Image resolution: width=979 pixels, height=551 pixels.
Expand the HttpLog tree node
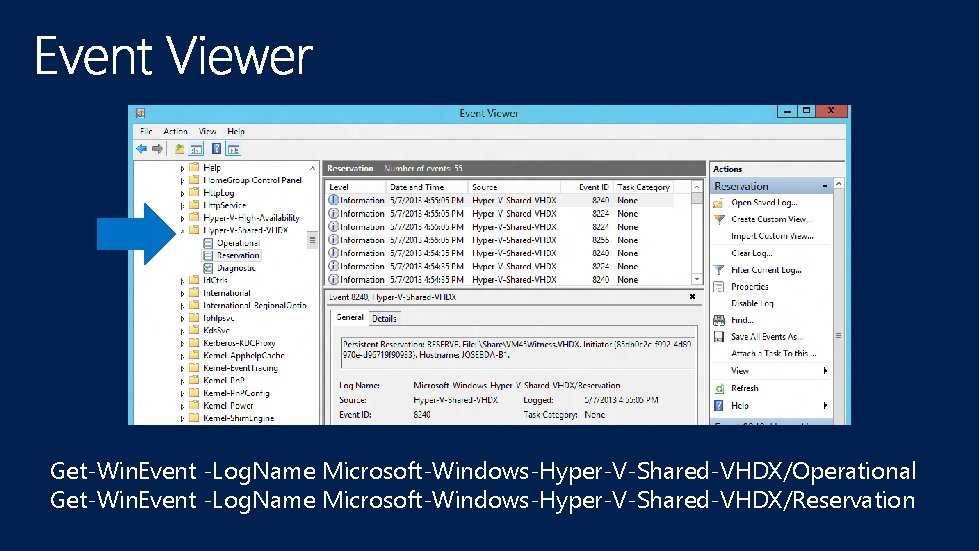(182, 193)
